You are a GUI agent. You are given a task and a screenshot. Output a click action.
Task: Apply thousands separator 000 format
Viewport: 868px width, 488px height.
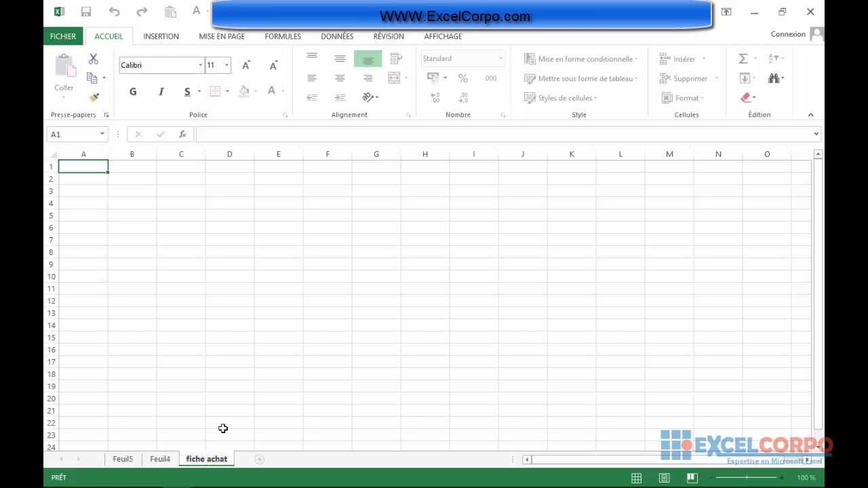(491, 78)
